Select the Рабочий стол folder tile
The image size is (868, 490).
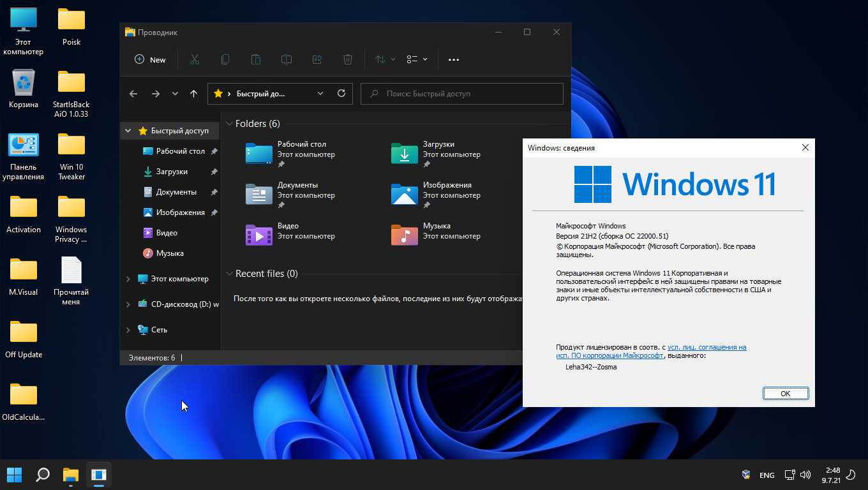(x=291, y=154)
